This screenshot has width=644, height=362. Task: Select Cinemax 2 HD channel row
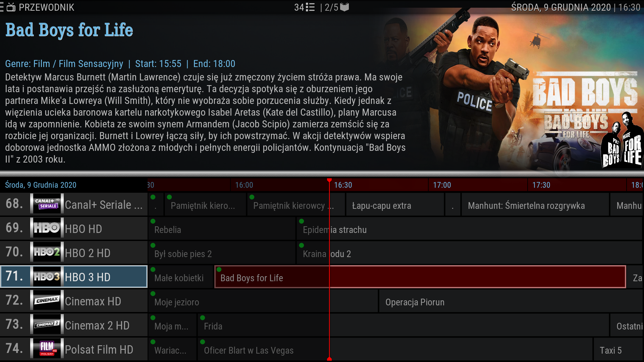coord(97,325)
